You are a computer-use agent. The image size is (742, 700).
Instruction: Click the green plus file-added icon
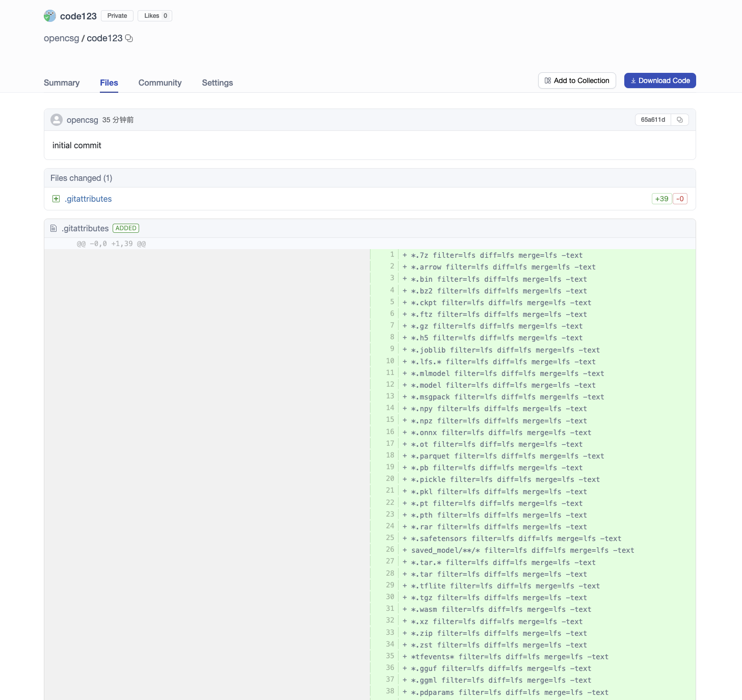[56, 199]
